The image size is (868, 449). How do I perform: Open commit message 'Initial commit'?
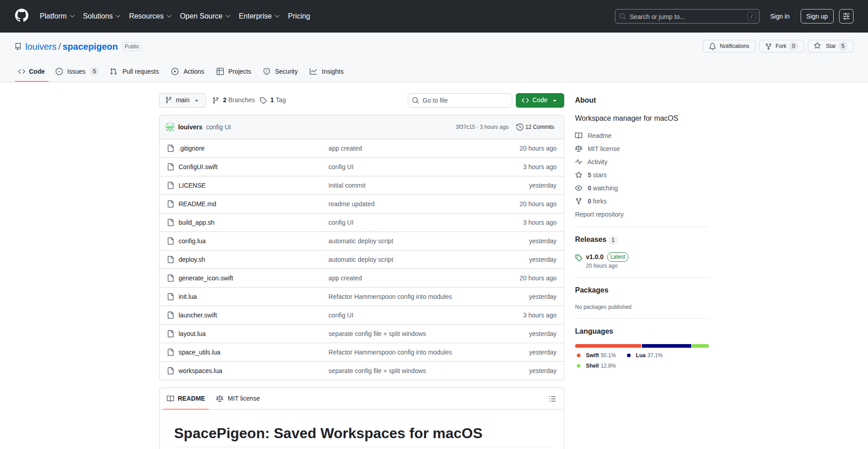[347, 185]
